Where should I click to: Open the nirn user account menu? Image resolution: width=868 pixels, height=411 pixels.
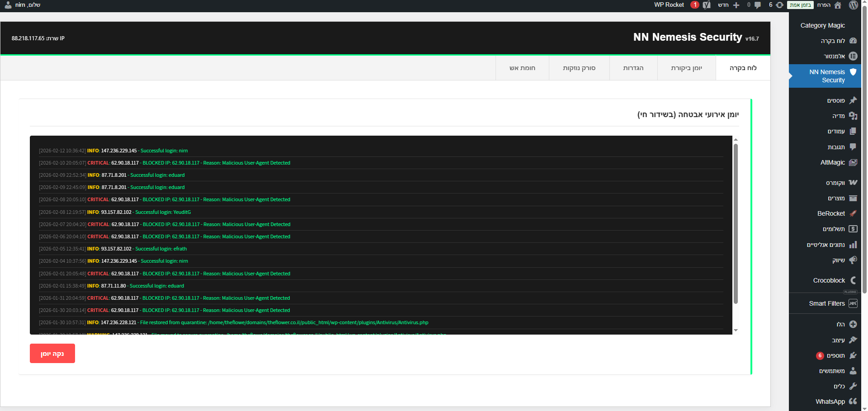pyautogui.click(x=23, y=5)
